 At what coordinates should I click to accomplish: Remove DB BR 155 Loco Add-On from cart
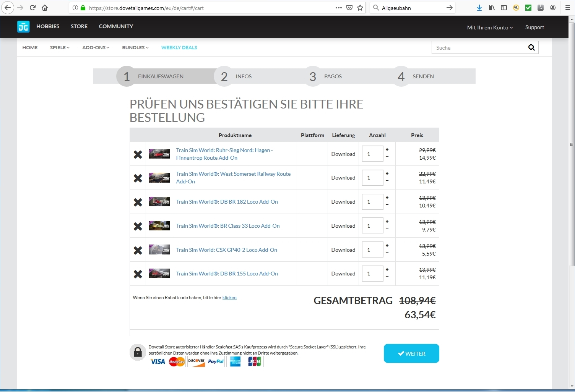138,274
